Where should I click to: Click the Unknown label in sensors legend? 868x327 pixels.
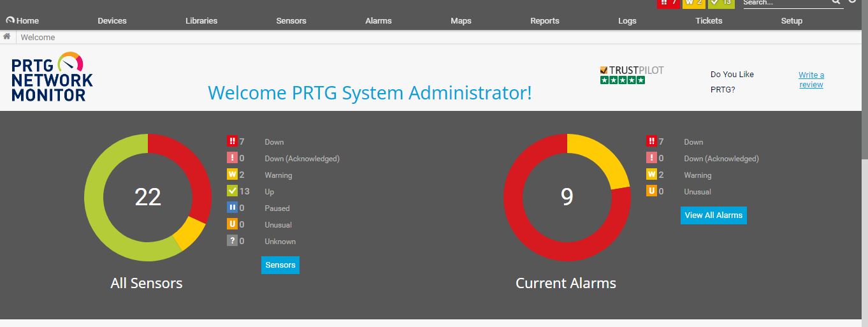(x=280, y=242)
